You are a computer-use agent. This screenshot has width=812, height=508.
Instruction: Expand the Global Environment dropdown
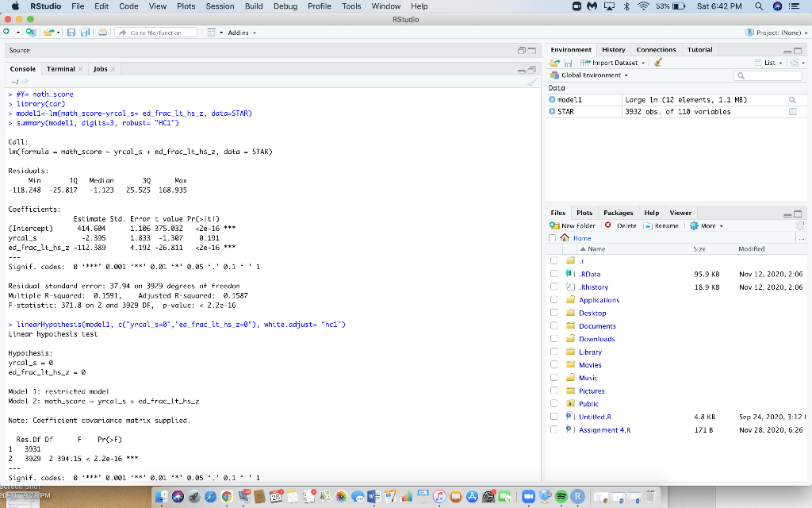[x=593, y=75]
